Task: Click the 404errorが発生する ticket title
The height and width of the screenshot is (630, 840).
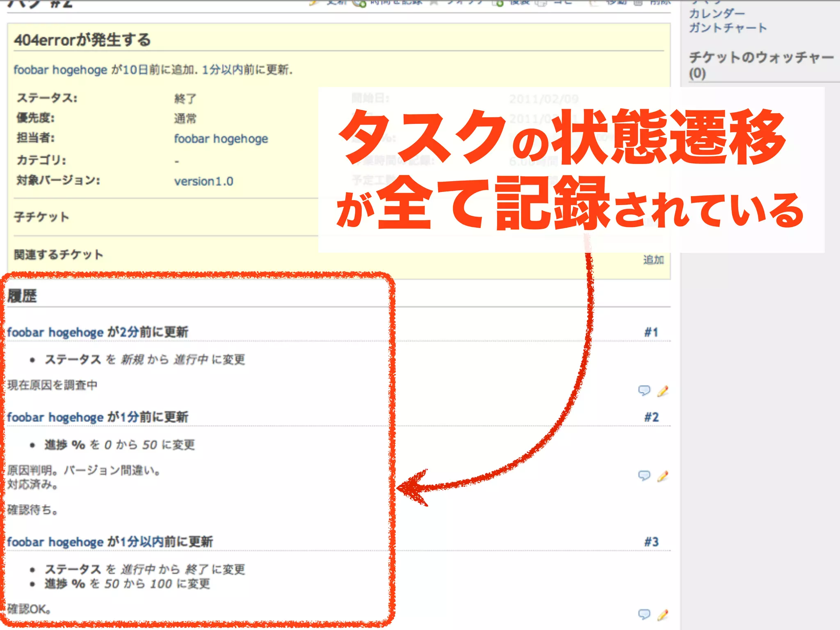Action: 82,40
